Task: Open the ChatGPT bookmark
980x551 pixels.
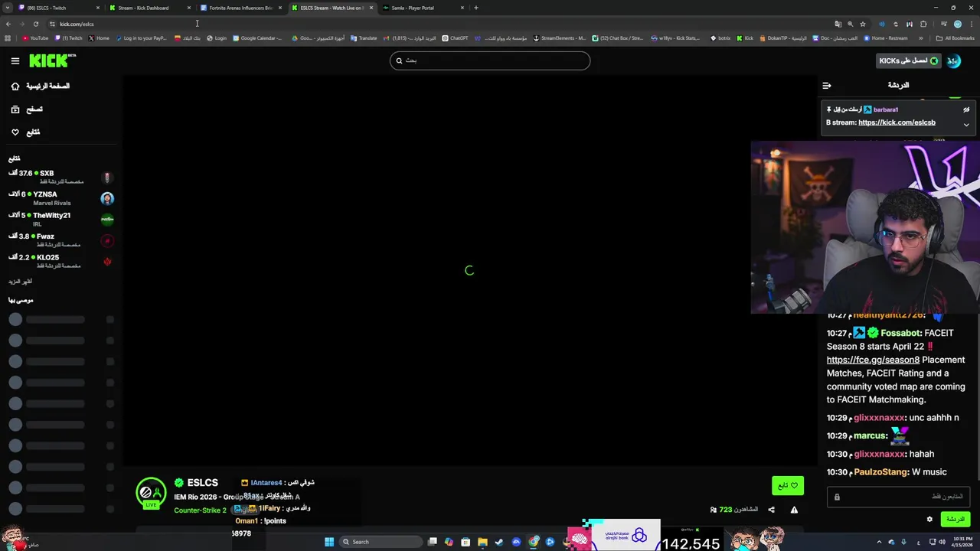Action: point(455,38)
